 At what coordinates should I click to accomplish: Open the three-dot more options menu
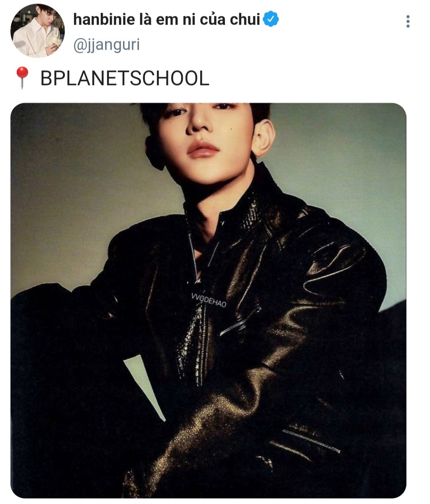pos(408,21)
